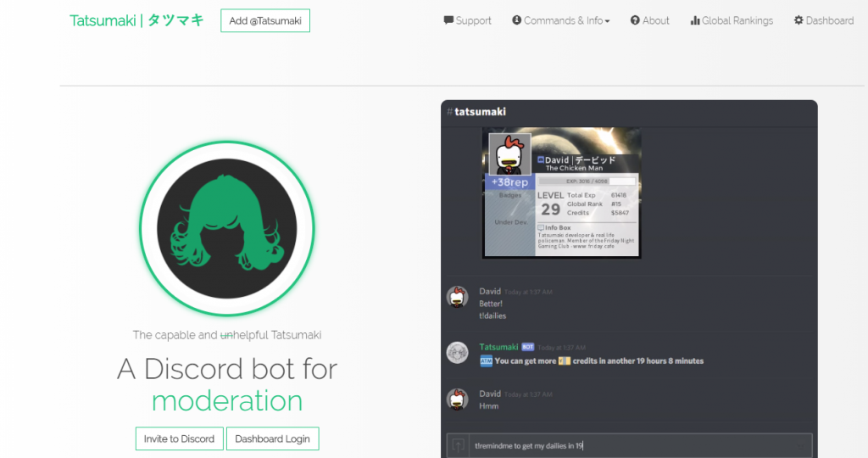
Task: Click the Add @Tatsumaki button
Action: tap(265, 20)
